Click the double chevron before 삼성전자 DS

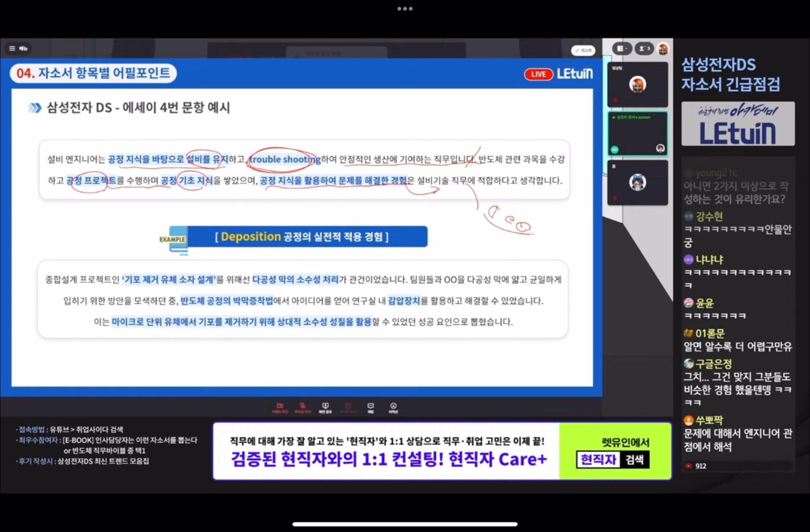tap(35, 107)
